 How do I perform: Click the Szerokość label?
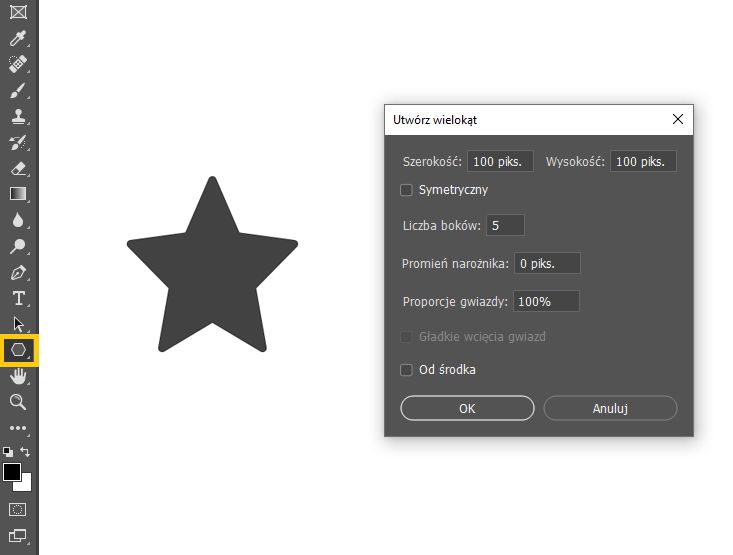tap(432, 162)
